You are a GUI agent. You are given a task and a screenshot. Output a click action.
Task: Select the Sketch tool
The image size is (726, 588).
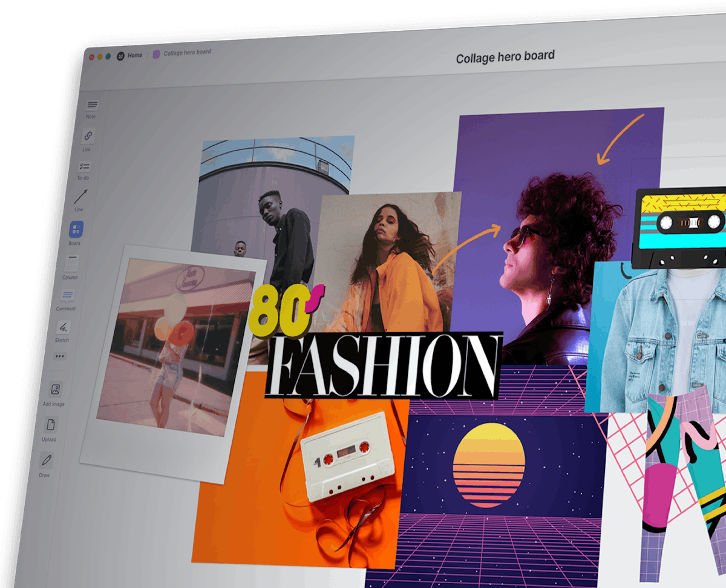(x=63, y=327)
